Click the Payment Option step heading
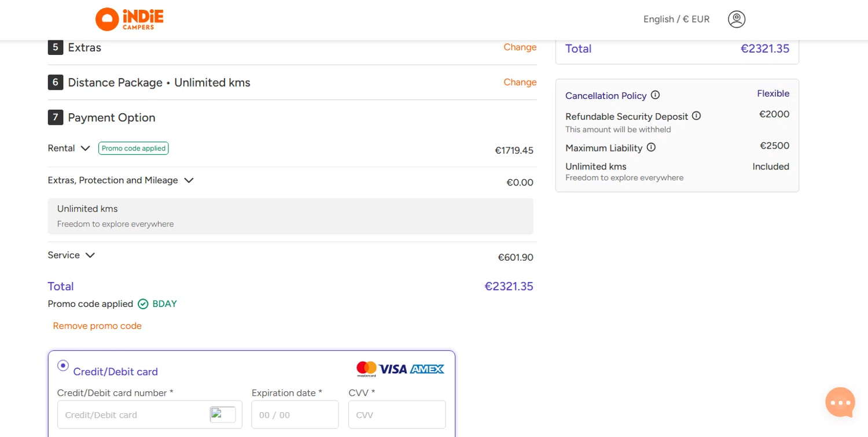This screenshot has width=868, height=437. click(112, 117)
